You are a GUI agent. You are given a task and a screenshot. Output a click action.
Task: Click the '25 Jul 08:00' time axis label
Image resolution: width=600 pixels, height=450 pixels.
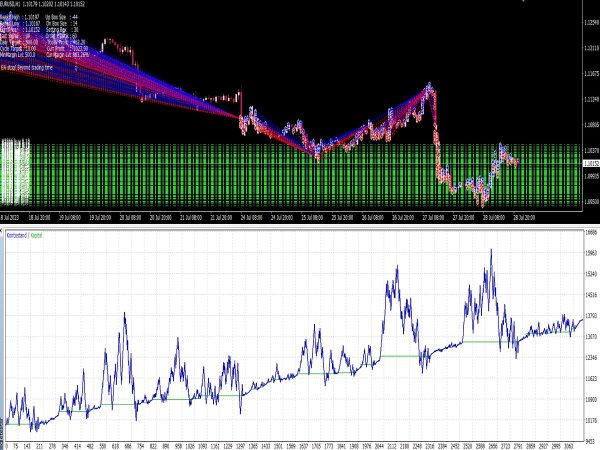pyautogui.click(x=312, y=218)
